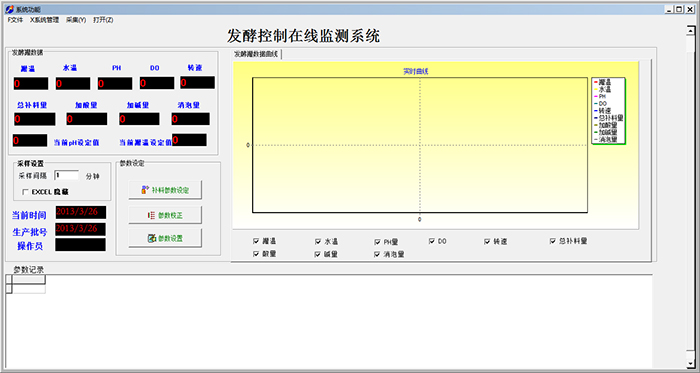
Task: Open the F文件 menu
Action: 15,20
